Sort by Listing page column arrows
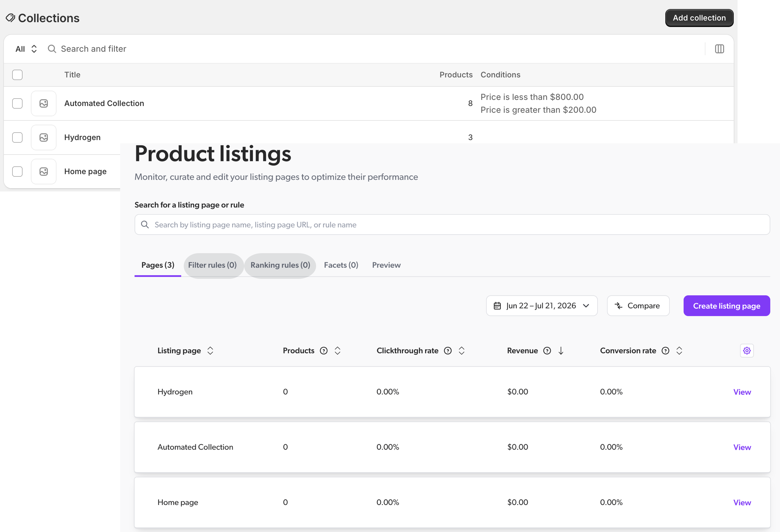 pyautogui.click(x=210, y=351)
